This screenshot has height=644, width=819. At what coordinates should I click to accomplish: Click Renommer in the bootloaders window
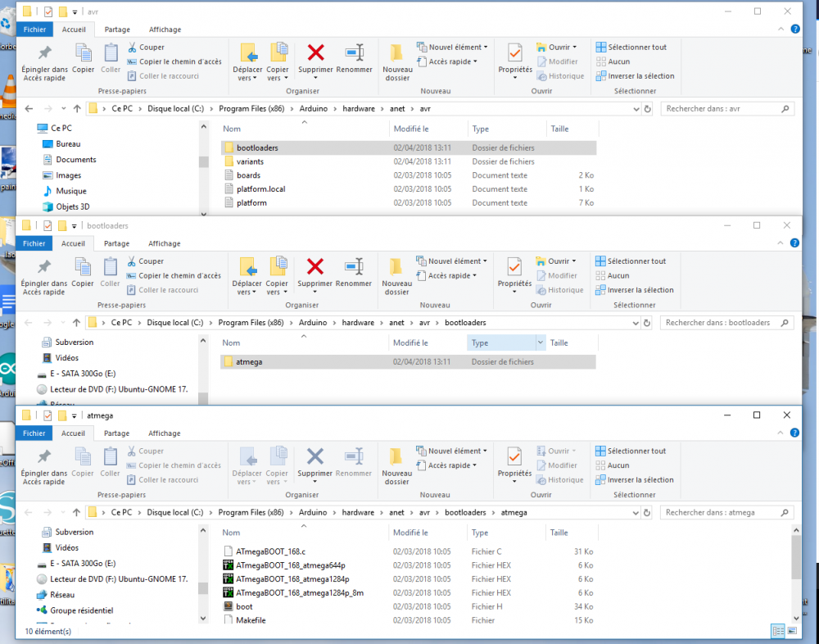(354, 272)
